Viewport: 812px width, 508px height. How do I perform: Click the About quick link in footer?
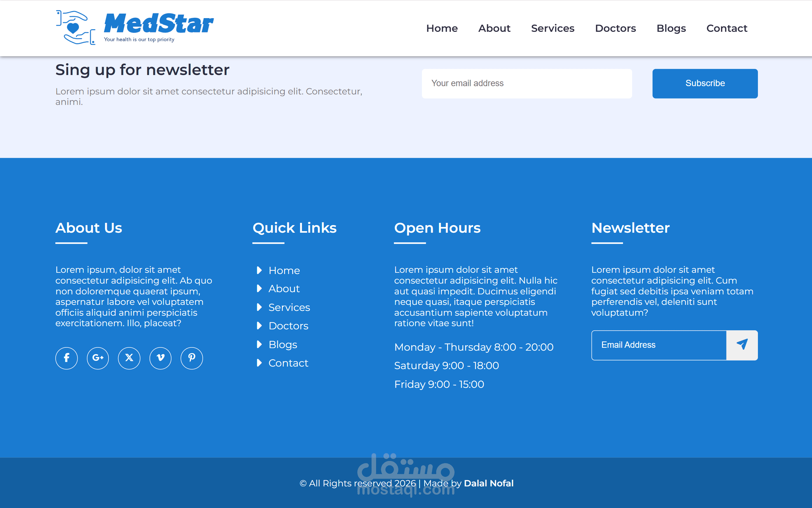tap(284, 289)
